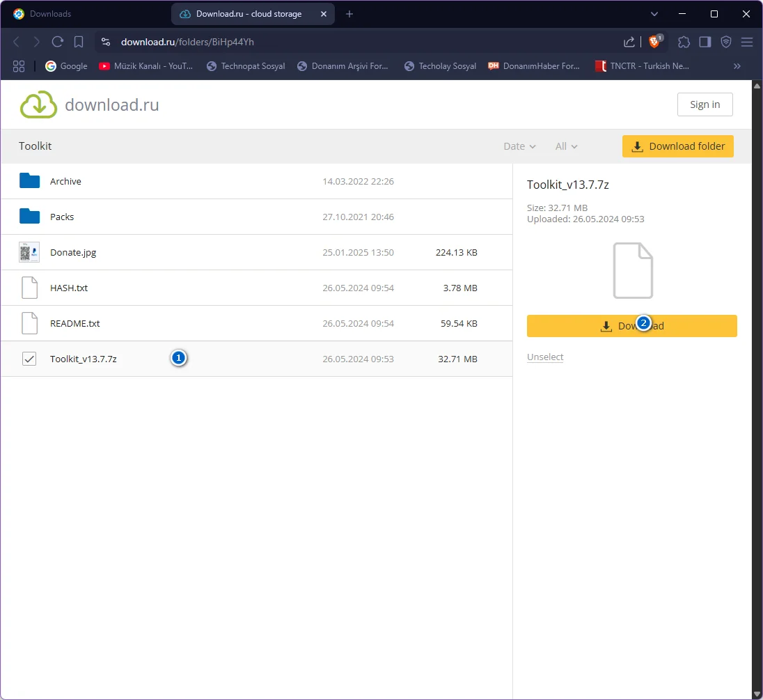Open the apps grid icon in bookmarks bar
Viewport: 763px width, 700px height.
tap(19, 66)
